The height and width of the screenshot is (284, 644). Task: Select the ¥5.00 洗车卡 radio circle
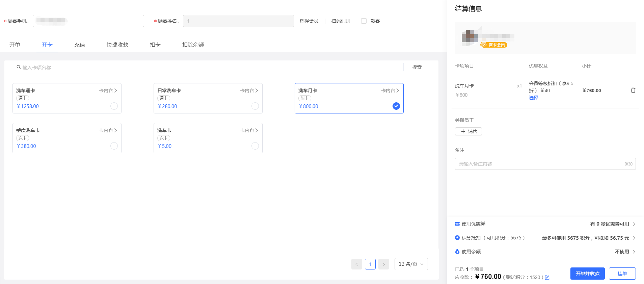click(255, 146)
